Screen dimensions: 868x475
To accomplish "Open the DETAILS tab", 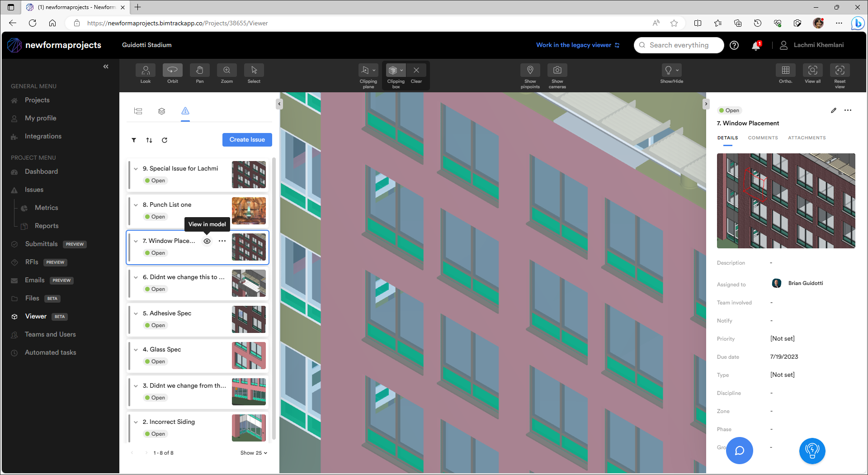I will [727, 138].
